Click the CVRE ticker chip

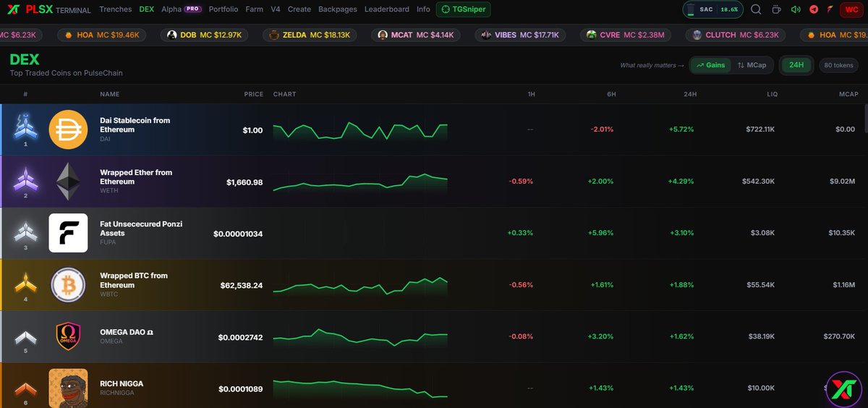click(x=626, y=35)
